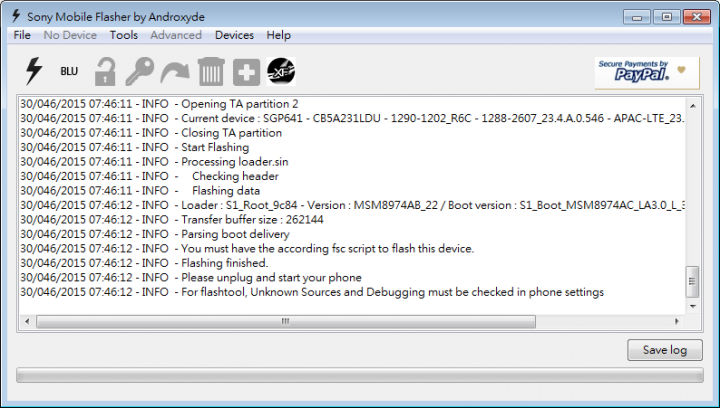Image resolution: width=720 pixels, height=408 pixels.
Task: Click the key icon in toolbar
Action: (140, 71)
